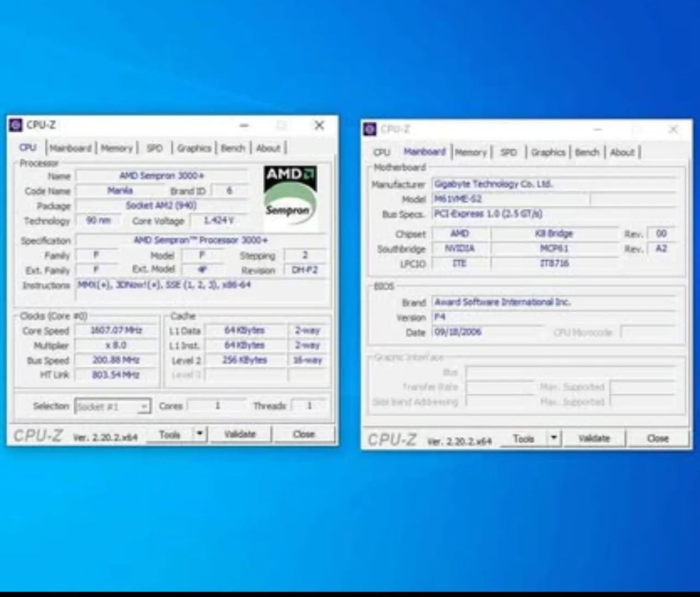Open the Tools dropdown arrow in the motherboard window
The image size is (700, 597).
[554, 438]
